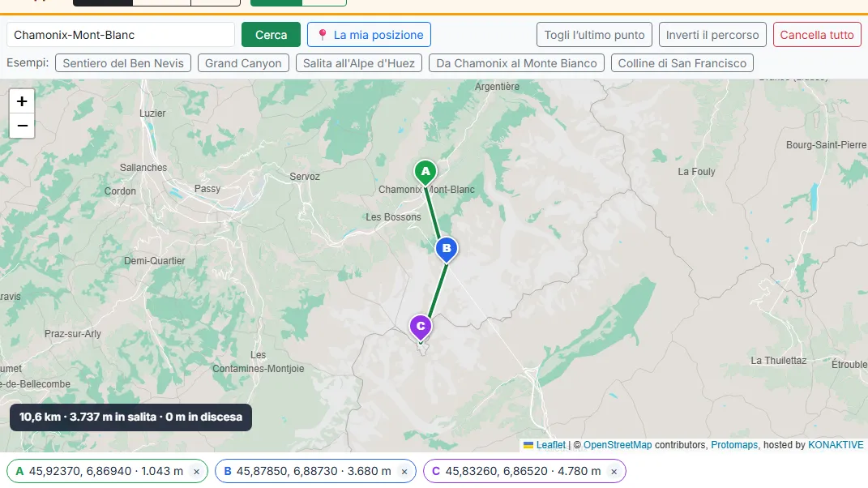Click Inverti il percorso button
This screenshot has width=868, height=488.
712,35
